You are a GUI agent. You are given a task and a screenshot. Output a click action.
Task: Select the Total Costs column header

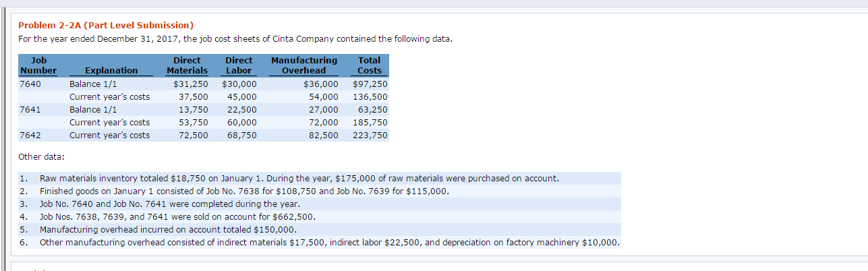point(369,65)
